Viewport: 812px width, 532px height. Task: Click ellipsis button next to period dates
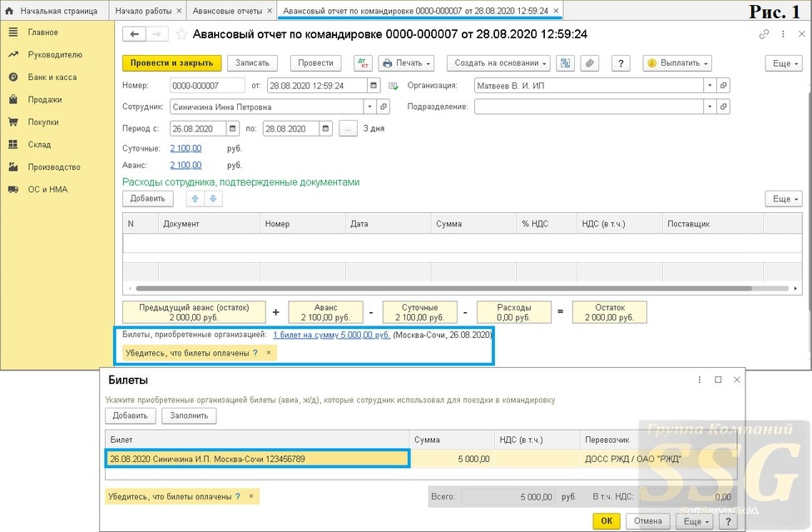348,128
